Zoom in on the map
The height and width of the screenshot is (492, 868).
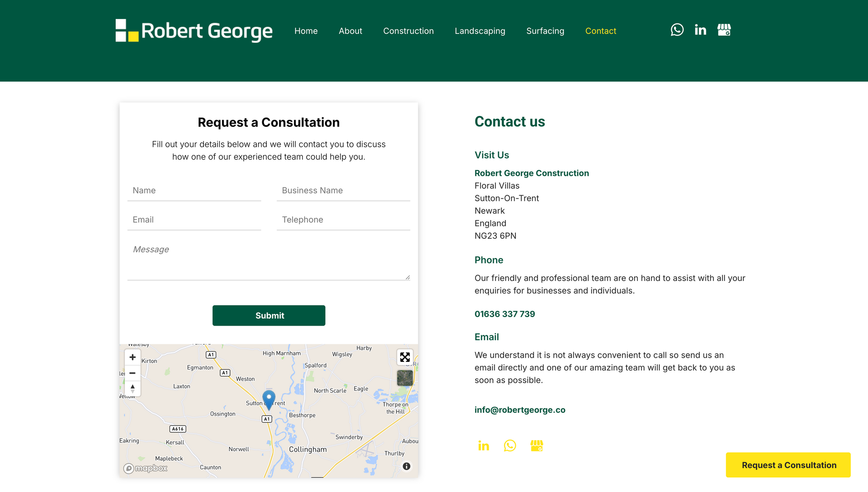[x=132, y=357]
